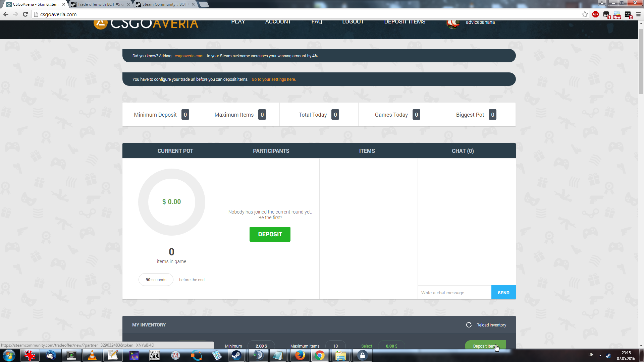Image resolution: width=644 pixels, height=362 pixels.
Task: Follow 'Go to your settings here' link
Action: coord(274,79)
